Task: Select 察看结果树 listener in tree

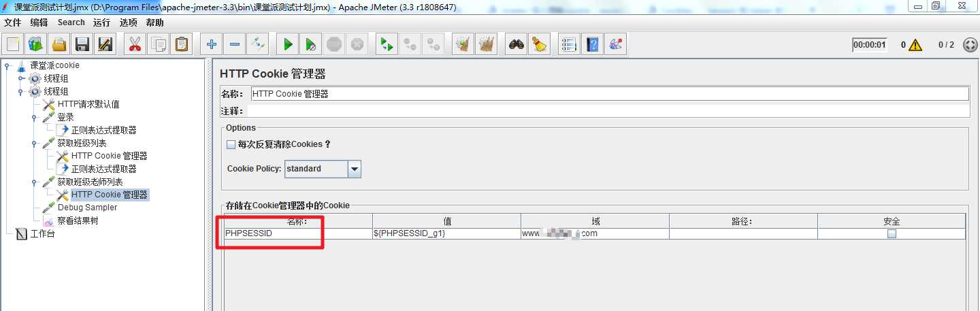Action: 78,220
